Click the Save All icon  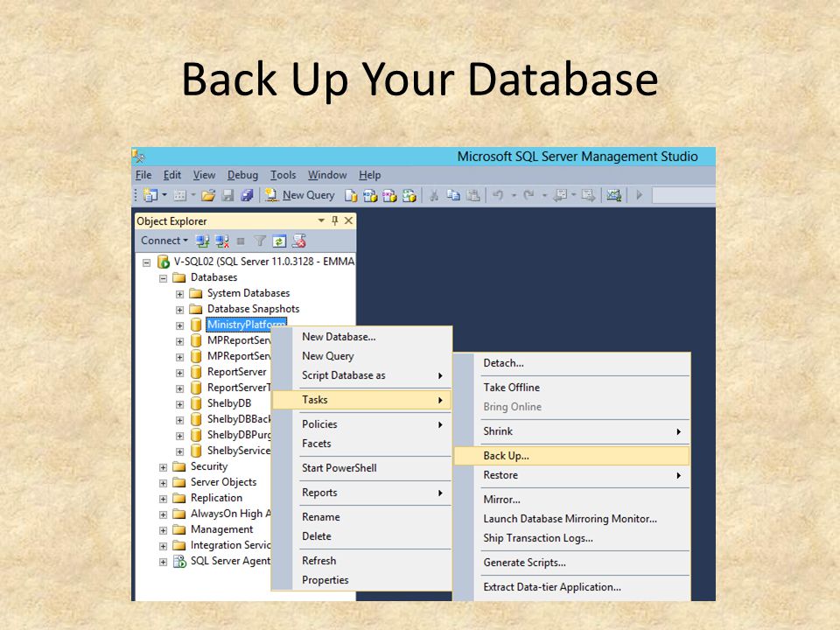pos(247,195)
